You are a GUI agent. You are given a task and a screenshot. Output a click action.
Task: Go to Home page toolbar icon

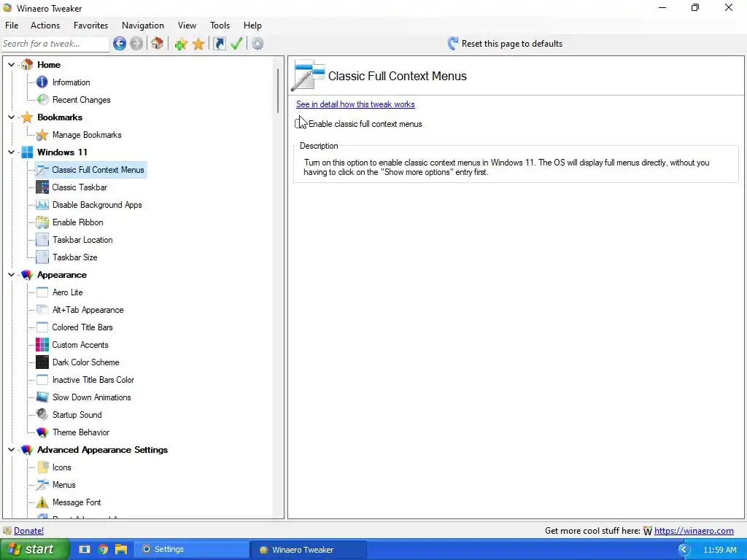(158, 44)
